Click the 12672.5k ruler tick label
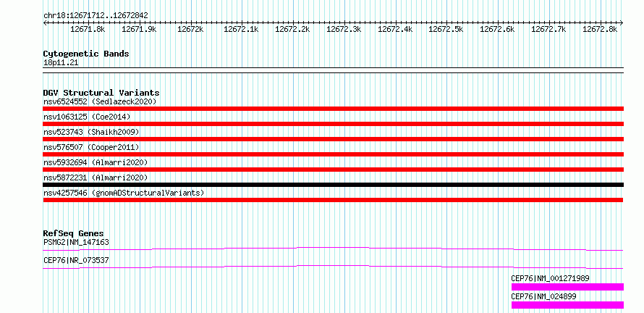Screen dimensions: 644x313 pos(446,29)
